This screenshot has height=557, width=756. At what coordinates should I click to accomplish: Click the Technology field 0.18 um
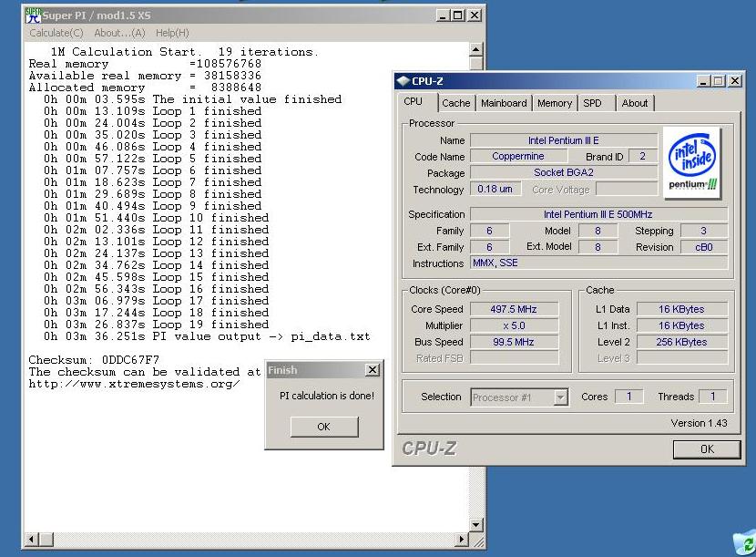[495, 189]
